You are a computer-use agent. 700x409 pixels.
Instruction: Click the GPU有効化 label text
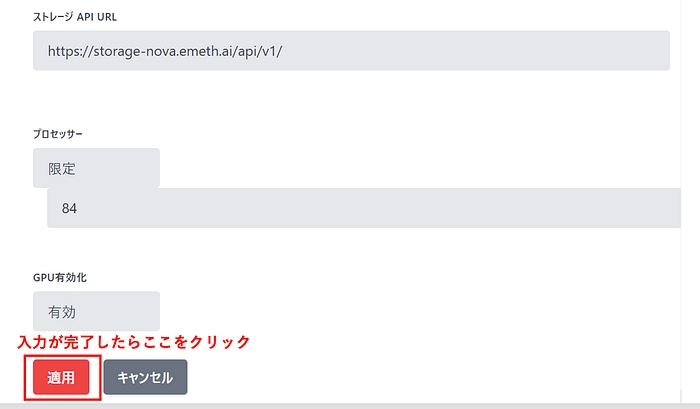(67, 276)
